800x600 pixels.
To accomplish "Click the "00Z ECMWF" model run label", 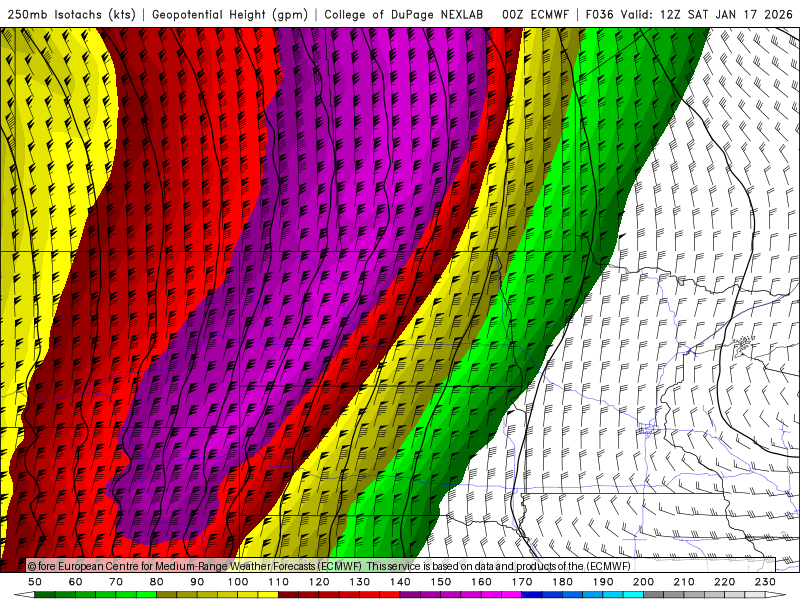I will click(x=535, y=15).
